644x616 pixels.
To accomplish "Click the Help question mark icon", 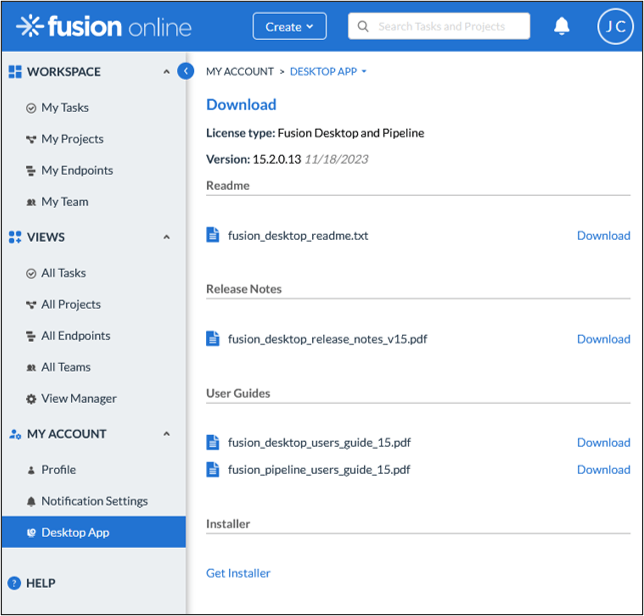I will (14, 583).
